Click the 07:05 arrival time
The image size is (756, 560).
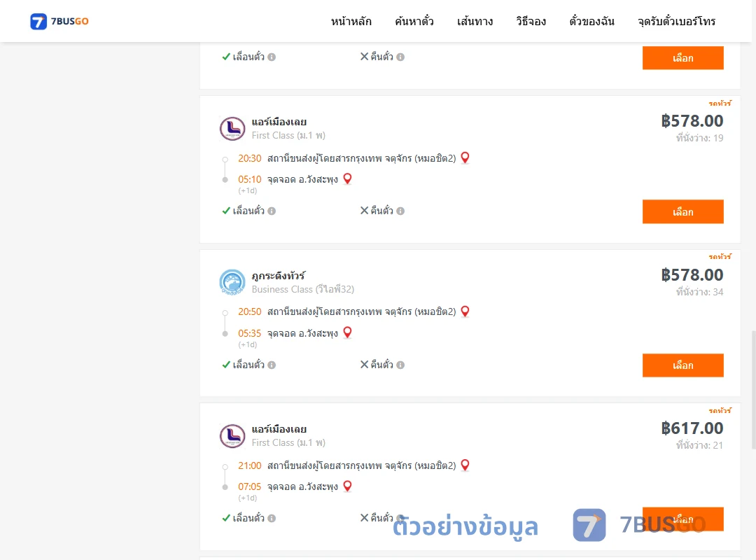(x=250, y=486)
